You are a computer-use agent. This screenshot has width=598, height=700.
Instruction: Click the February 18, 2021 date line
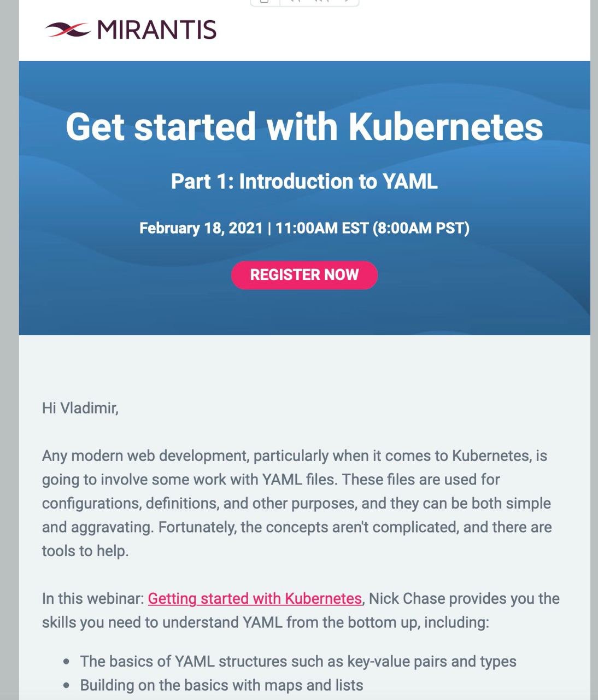pyautogui.click(x=304, y=227)
